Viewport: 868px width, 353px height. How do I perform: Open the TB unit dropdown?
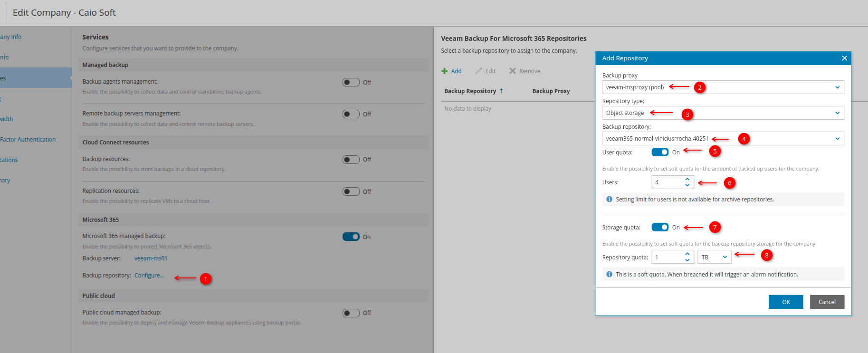point(714,258)
